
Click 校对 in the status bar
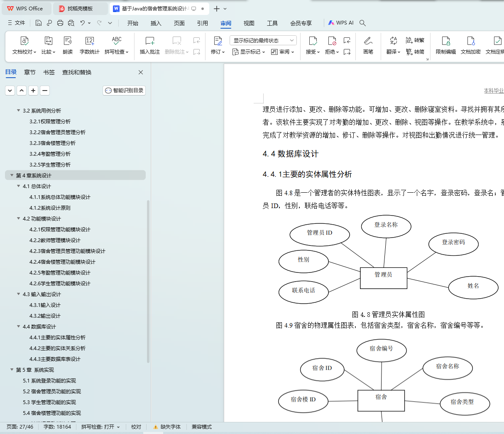[136, 427]
